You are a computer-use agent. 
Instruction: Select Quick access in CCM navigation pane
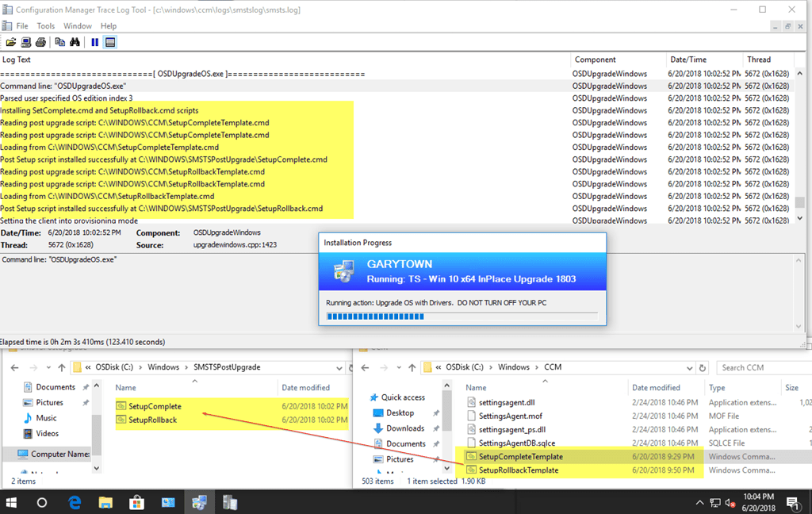[x=403, y=397]
